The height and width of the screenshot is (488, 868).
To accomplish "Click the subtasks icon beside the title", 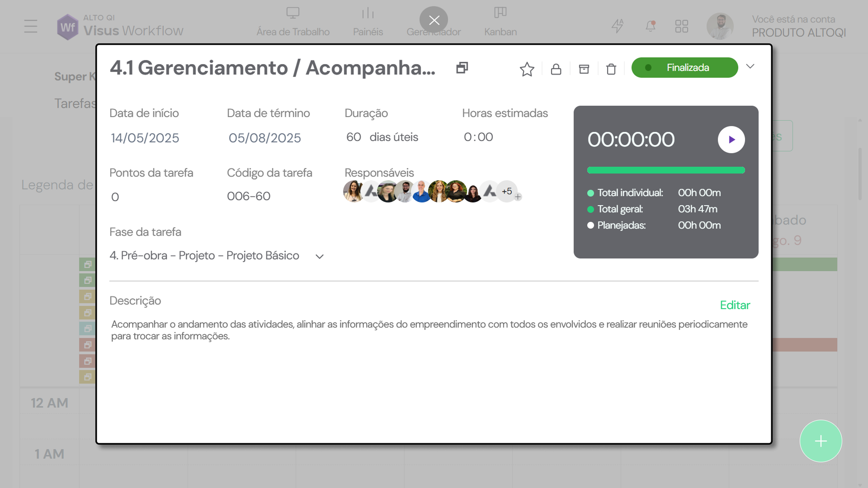I will (462, 68).
